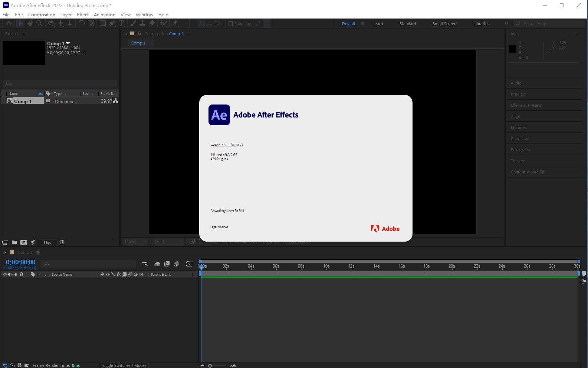Open the Composition menu
Image resolution: width=588 pixels, height=368 pixels.
(42, 14)
